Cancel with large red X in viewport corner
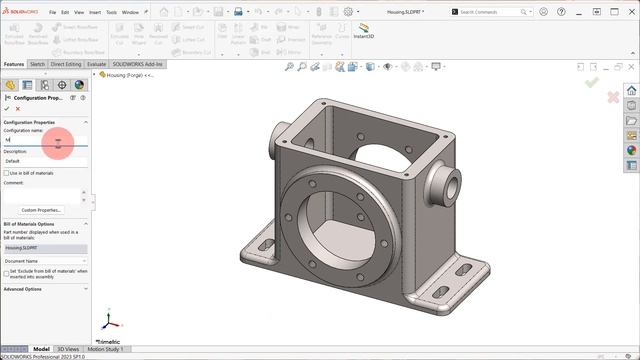Screen dimensions: 640x360 pos(613,97)
